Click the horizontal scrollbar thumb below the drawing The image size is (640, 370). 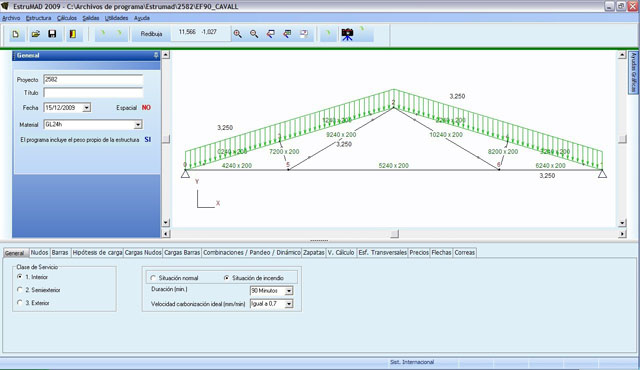[x=394, y=234]
